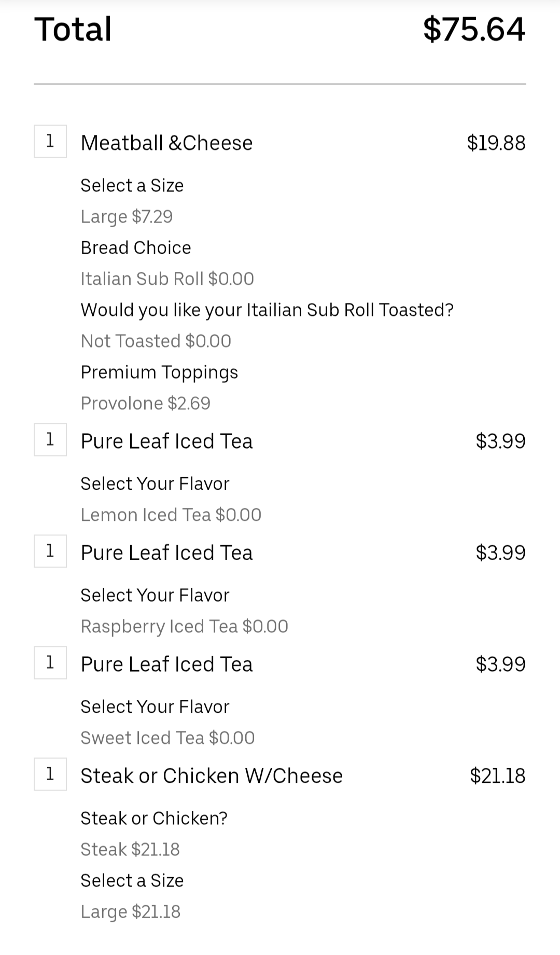
Task: Click the quantity box beside Steak or Chicken W/Cheese
Action: point(50,774)
